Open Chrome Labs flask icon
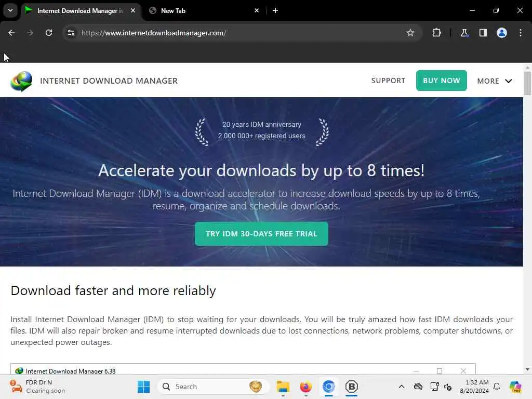Image resolution: width=532 pixels, height=399 pixels. (464, 33)
